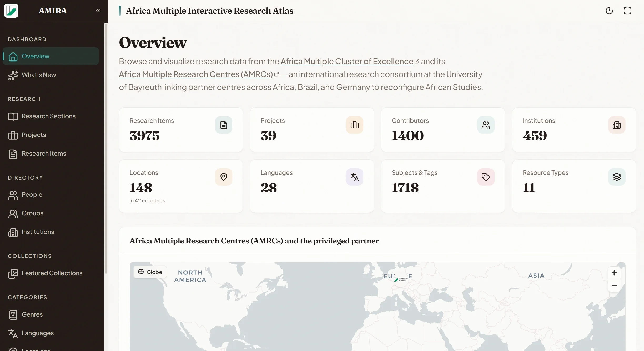Click the People directory icon
The width and height of the screenshot is (644, 351).
tap(13, 195)
